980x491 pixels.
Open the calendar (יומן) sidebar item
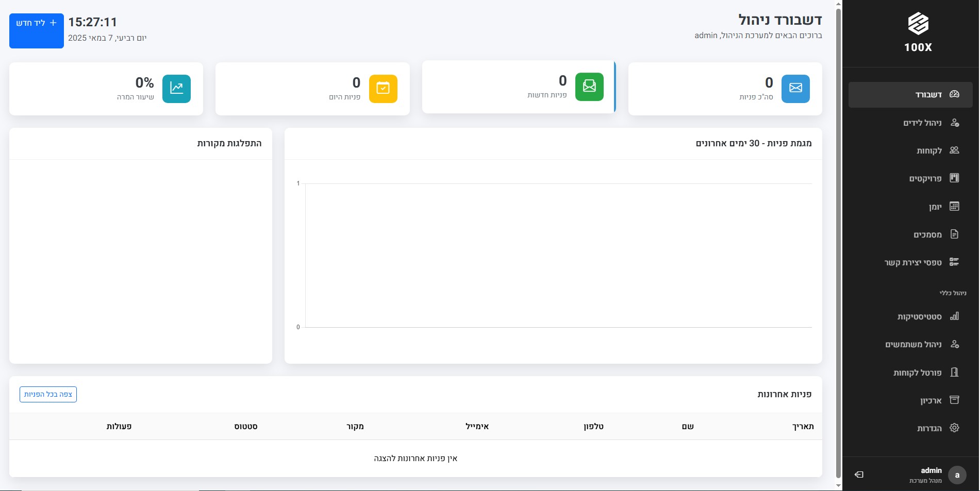pos(936,207)
